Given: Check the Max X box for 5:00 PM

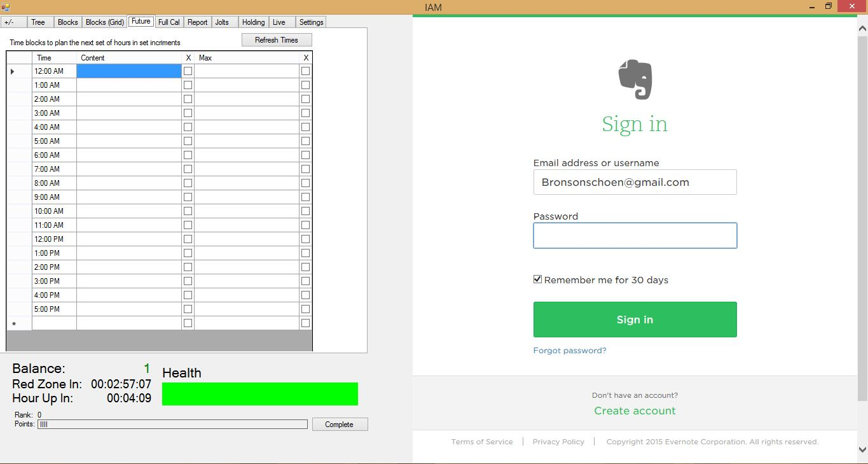Looking at the screenshot, I should coord(305,309).
